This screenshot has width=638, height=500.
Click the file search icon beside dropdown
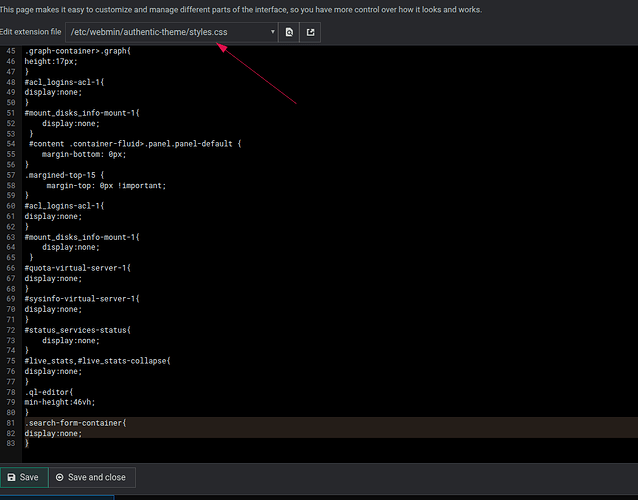(x=289, y=33)
